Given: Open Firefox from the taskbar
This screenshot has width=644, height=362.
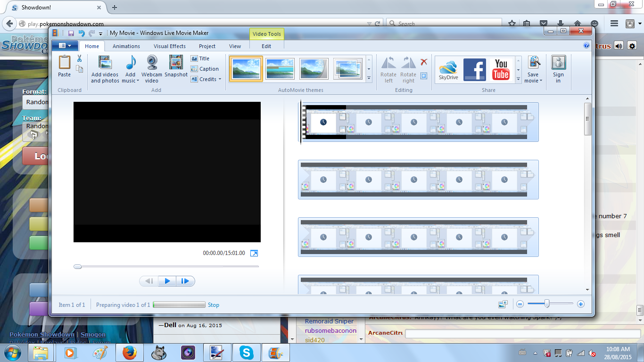Looking at the screenshot, I should (129, 353).
